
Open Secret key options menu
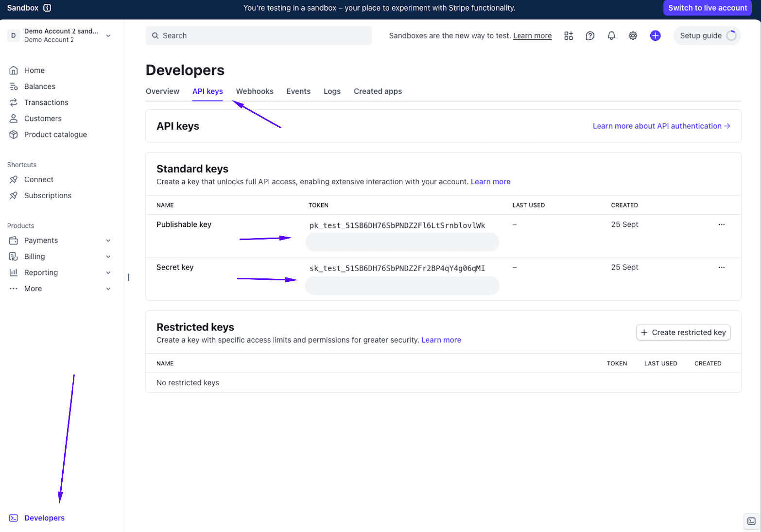click(722, 267)
